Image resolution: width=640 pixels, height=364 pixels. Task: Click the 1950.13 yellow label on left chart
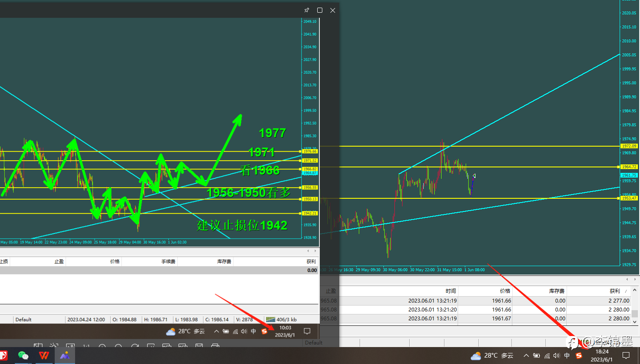tap(310, 199)
